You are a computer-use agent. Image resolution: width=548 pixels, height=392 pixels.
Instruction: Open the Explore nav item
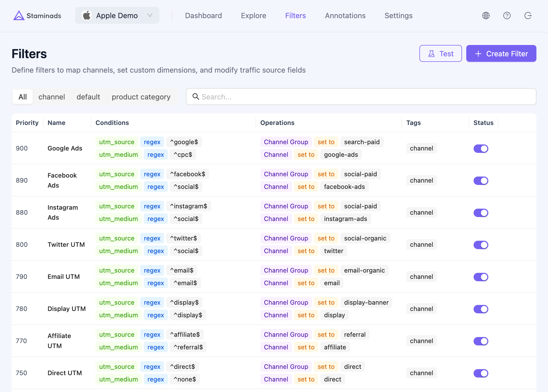click(x=254, y=16)
